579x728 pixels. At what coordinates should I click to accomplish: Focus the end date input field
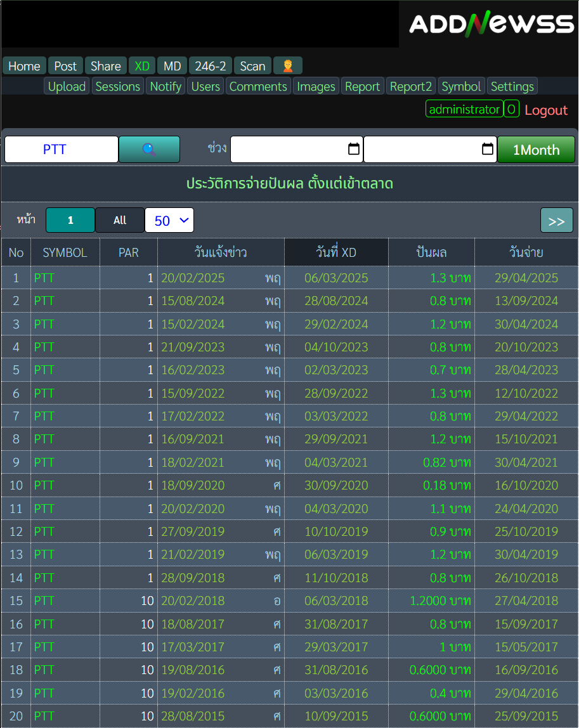[x=431, y=149]
